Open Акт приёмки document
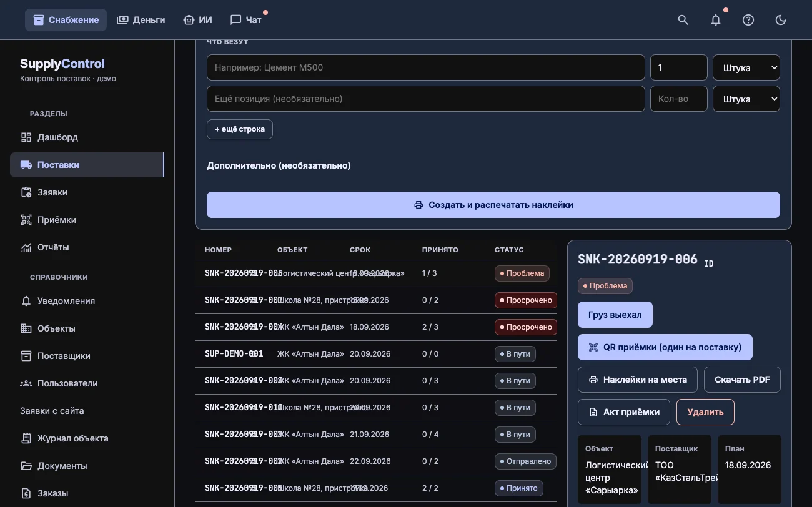 [x=624, y=412]
